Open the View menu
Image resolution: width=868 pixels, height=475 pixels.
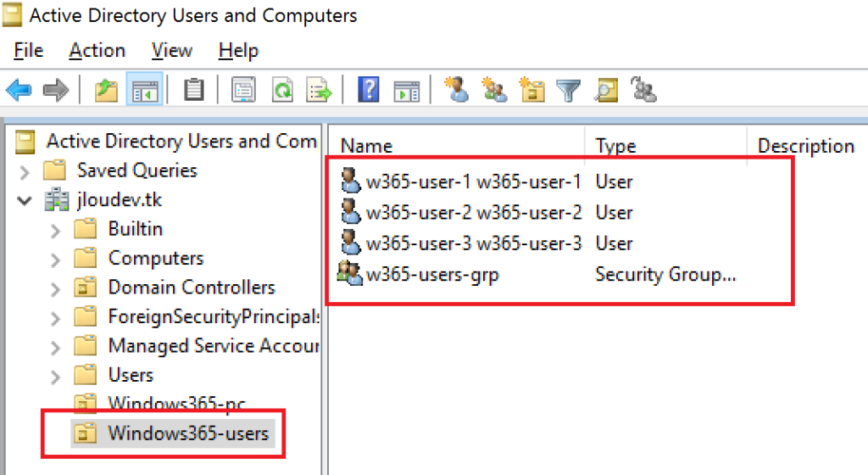click(x=172, y=50)
